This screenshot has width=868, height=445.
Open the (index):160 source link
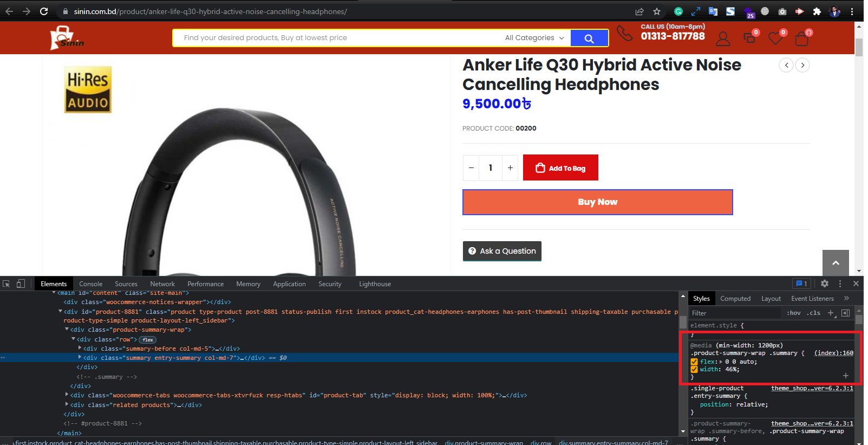pyautogui.click(x=834, y=353)
